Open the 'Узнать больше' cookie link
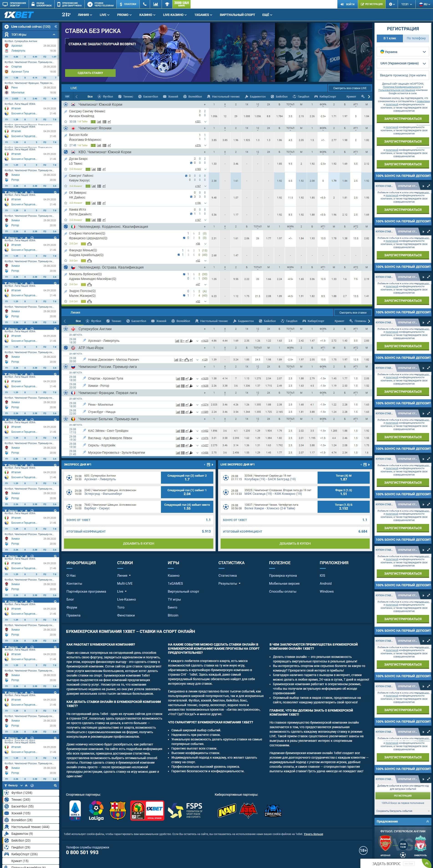 click(x=313, y=834)
